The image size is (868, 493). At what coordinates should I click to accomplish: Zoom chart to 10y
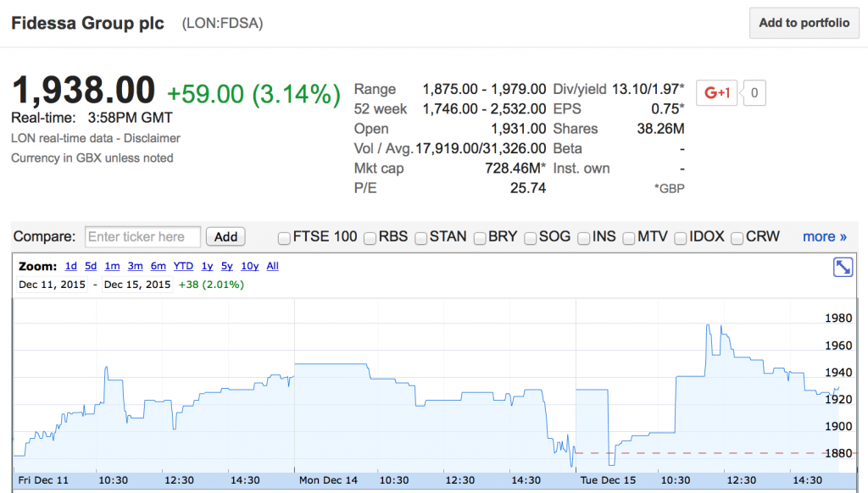click(250, 266)
